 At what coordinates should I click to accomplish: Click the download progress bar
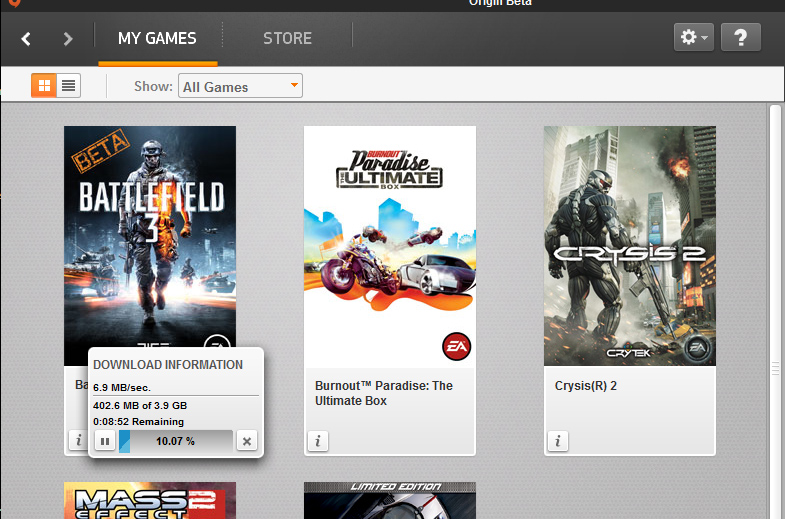click(x=176, y=441)
